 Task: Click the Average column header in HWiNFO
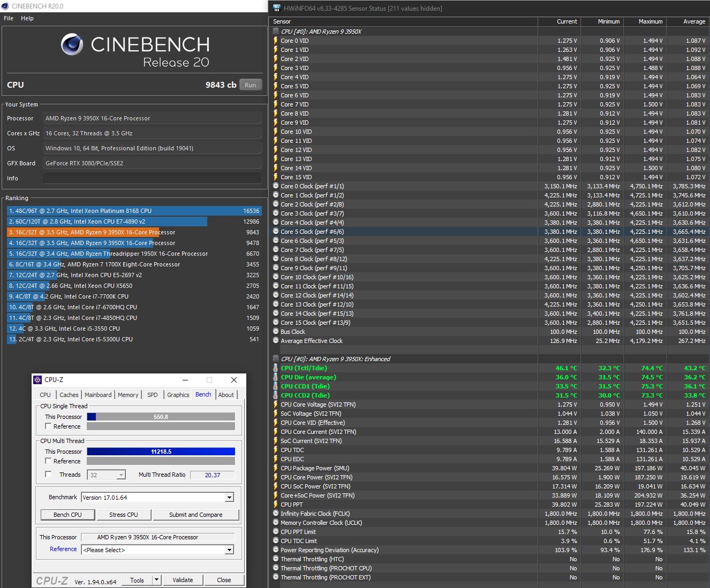coord(688,21)
